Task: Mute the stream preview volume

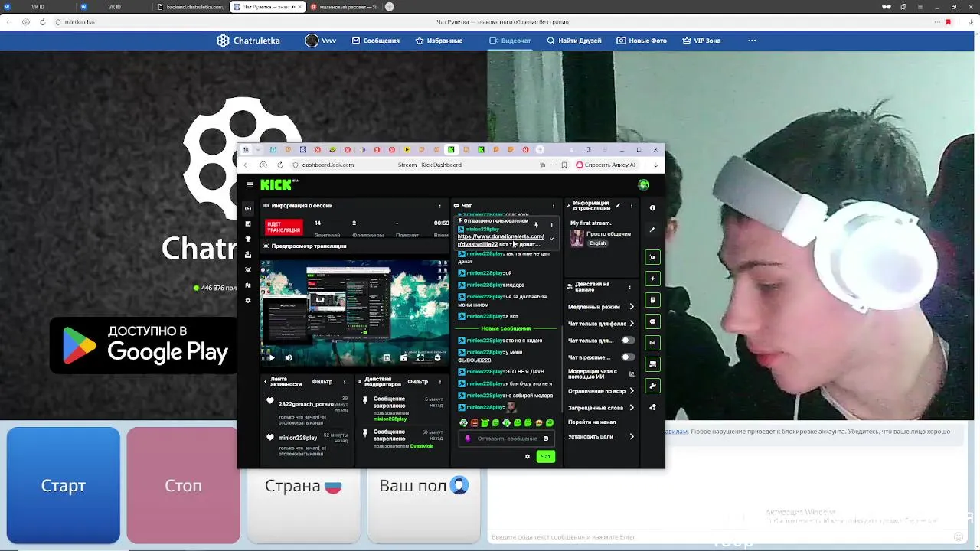Action: tap(289, 357)
